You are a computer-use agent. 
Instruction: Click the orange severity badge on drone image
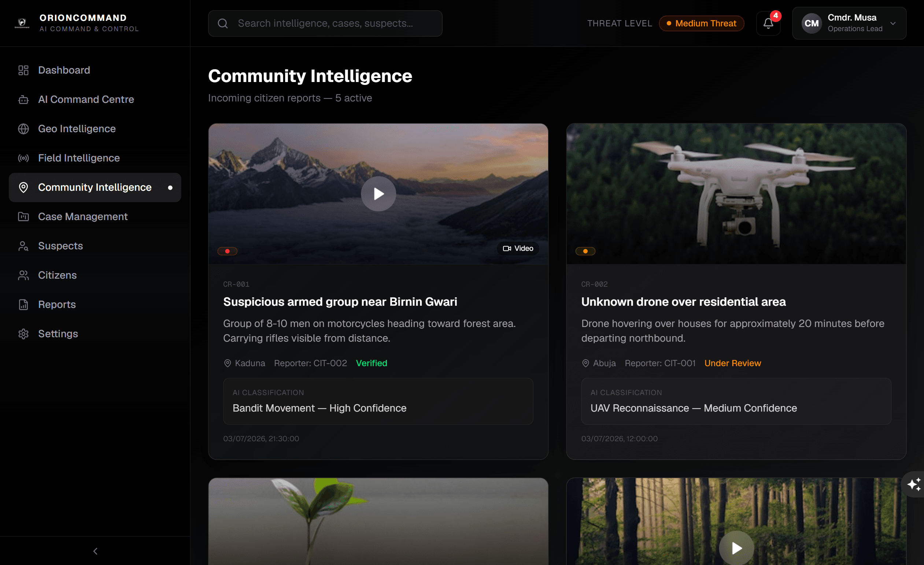[x=585, y=251]
